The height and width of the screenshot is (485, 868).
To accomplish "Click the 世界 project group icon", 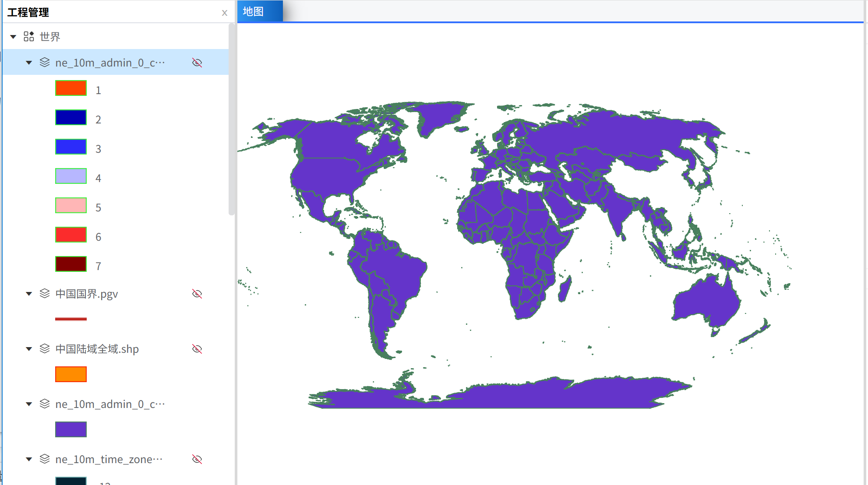I will pyautogui.click(x=29, y=36).
